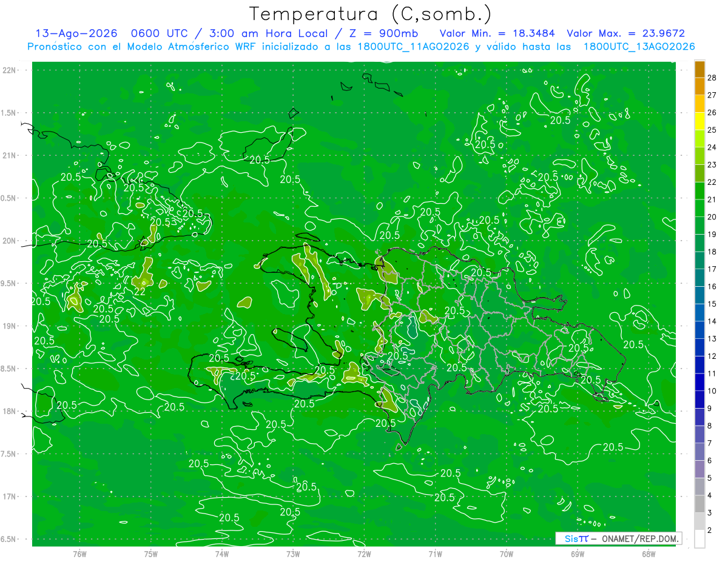Click the "19N" latitude axis label

(10, 326)
